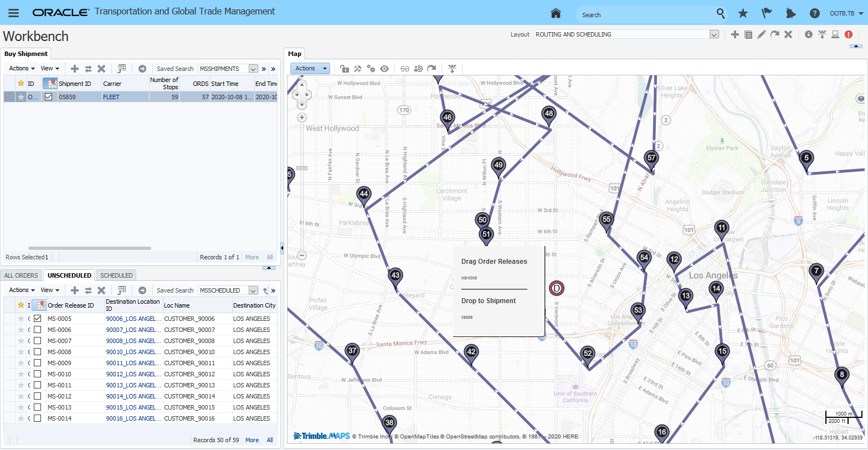868x450 pixels.
Task: Click the 90007_LOS ANGEL destination link
Action: [x=132, y=330]
